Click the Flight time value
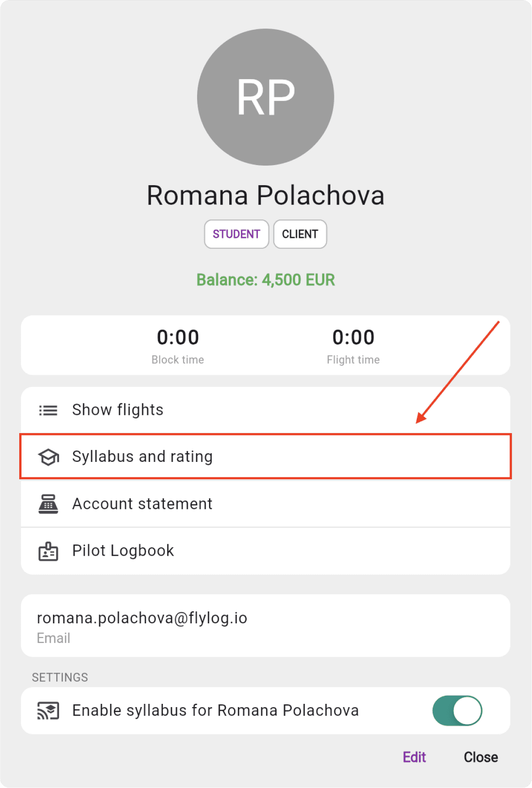The height and width of the screenshot is (788, 532). point(353,338)
